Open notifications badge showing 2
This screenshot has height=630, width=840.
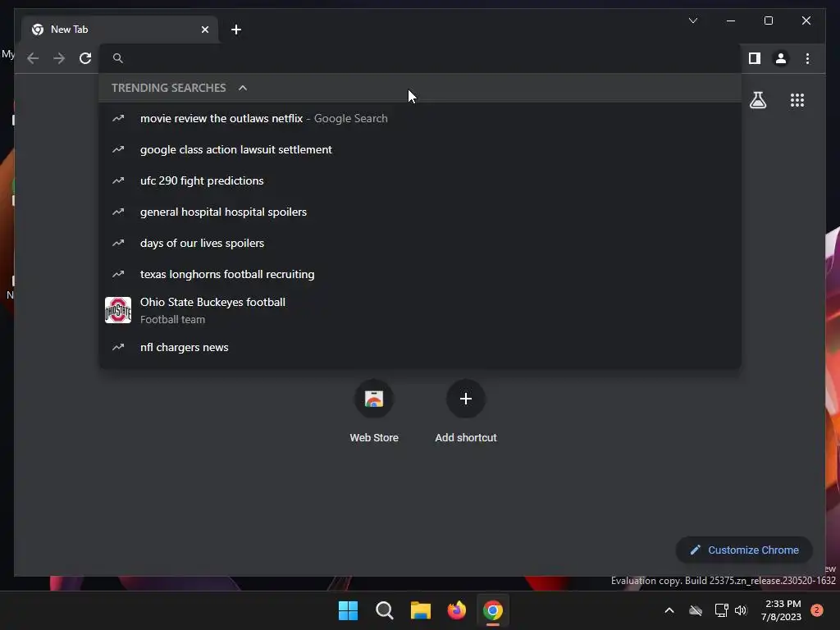pyautogui.click(x=817, y=610)
